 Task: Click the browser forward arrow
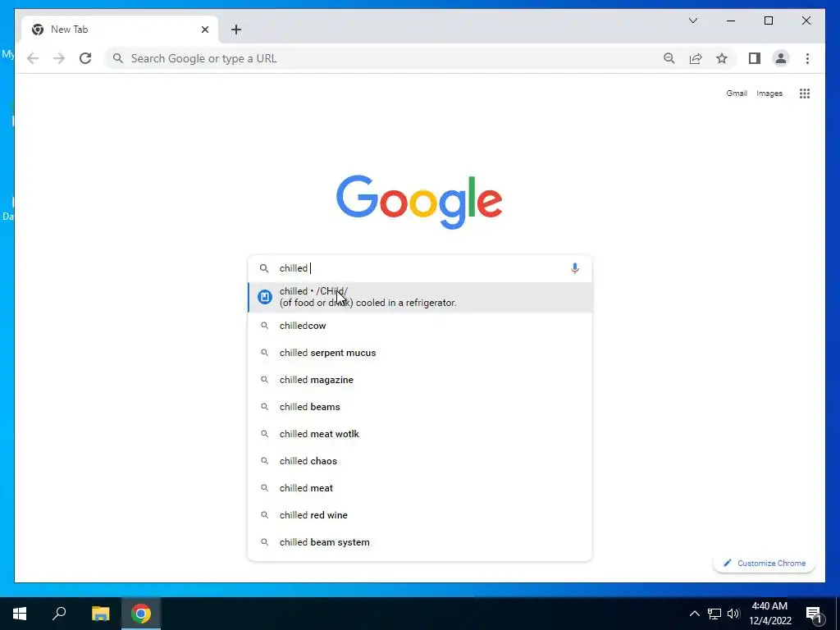click(59, 58)
